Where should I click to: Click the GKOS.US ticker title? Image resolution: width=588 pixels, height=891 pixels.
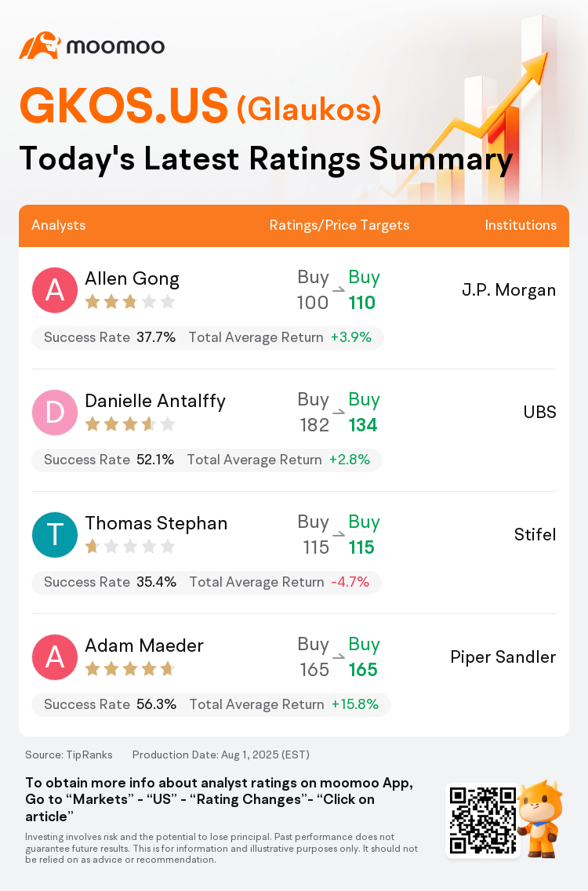click(x=124, y=106)
